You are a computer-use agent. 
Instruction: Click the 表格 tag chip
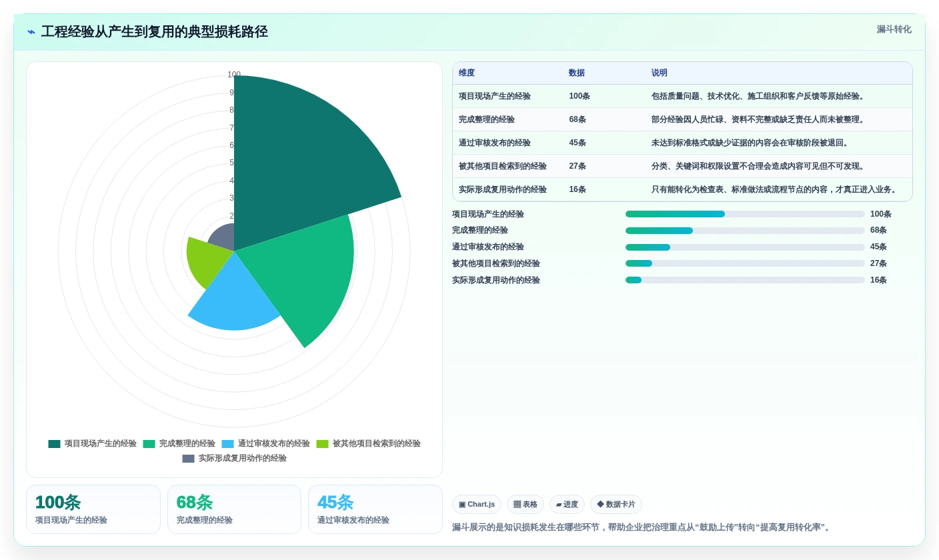click(x=526, y=505)
